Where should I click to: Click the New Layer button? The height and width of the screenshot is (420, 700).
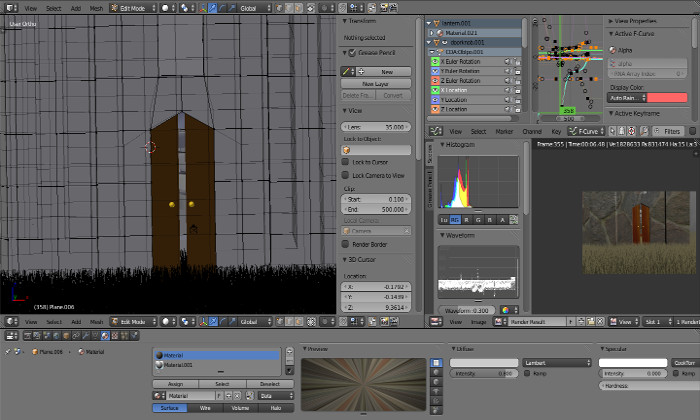(375, 84)
